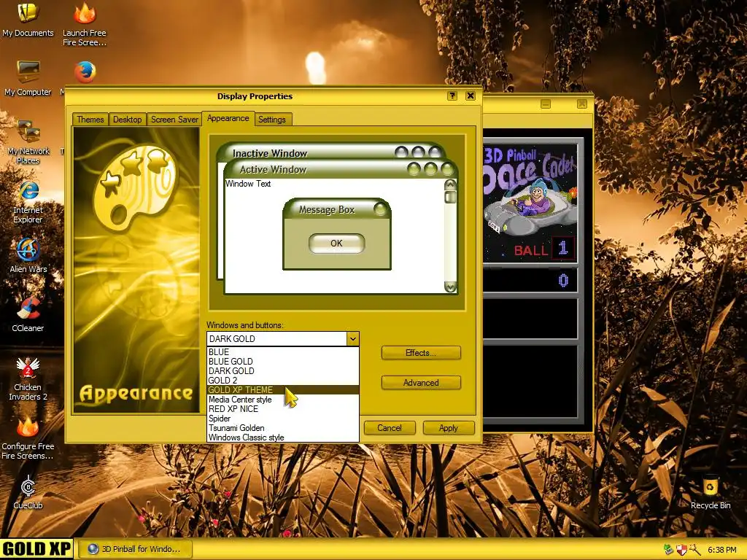The height and width of the screenshot is (560, 747).
Task: Open the Screen Saver tab
Action: click(x=174, y=119)
